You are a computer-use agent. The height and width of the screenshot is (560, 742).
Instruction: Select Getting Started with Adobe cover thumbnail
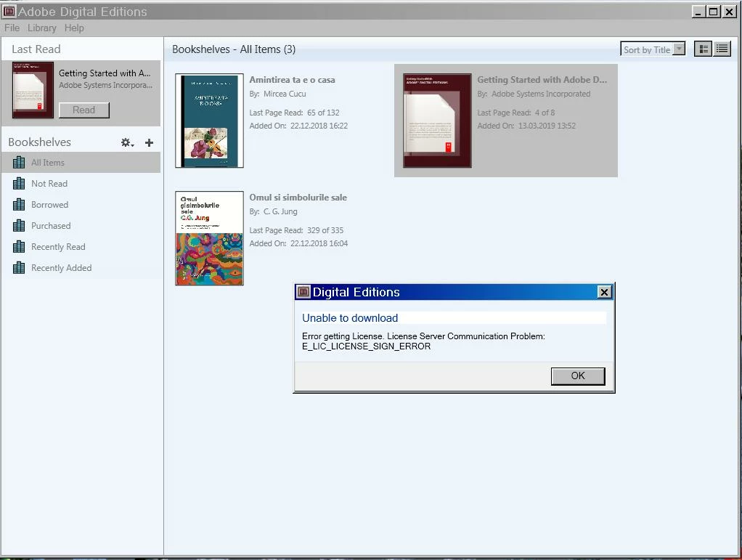437,121
